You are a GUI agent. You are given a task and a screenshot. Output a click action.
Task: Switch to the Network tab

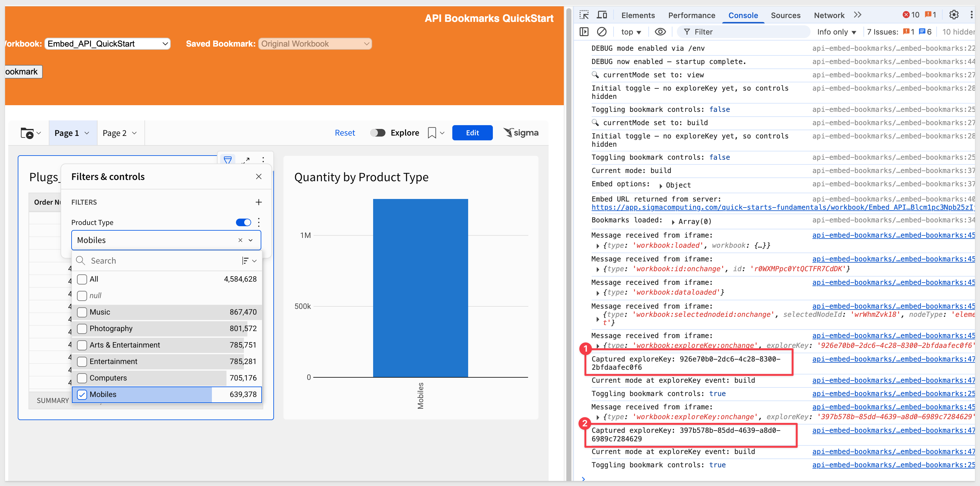click(829, 15)
